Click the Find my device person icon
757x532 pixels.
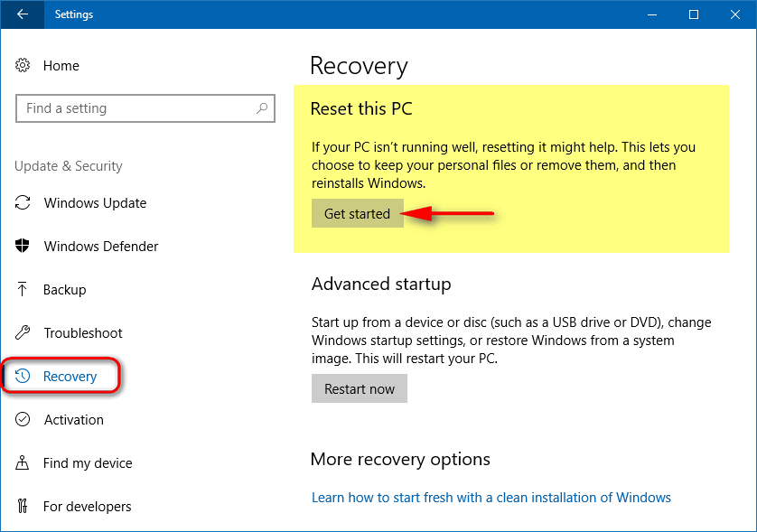(x=23, y=463)
